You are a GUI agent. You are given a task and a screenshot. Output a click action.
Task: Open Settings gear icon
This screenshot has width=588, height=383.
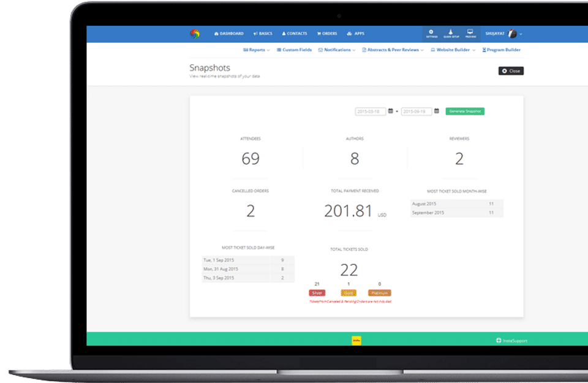click(x=431, y=34)
